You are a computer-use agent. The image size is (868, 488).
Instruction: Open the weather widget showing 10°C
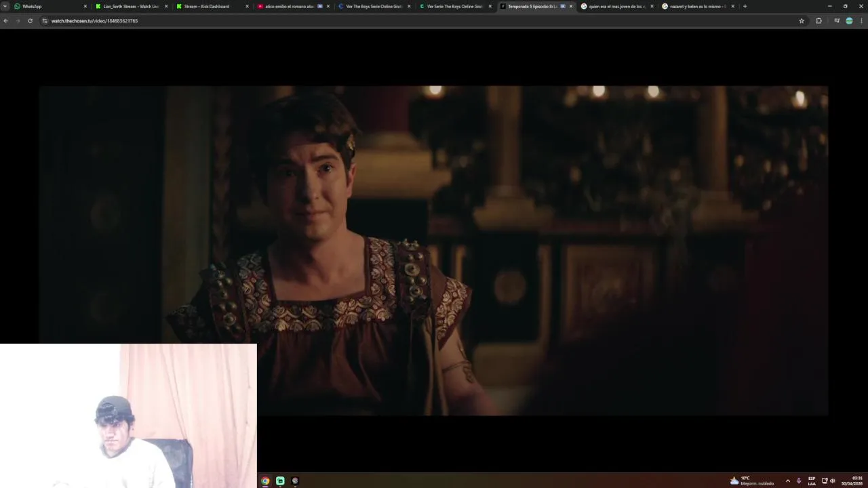pyautogui.click(x=751, y=481)
